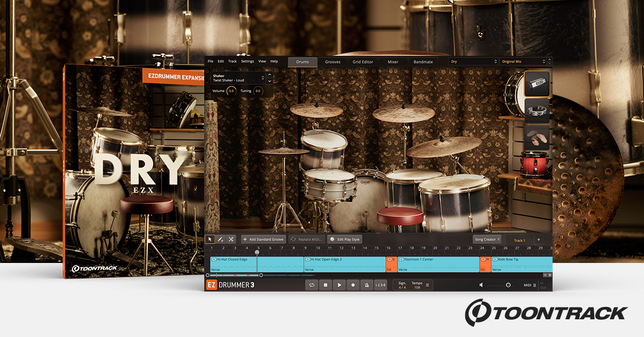
Task: Click Add Standard Groove button
Action: pyautogui.click(x=264, y=239)
